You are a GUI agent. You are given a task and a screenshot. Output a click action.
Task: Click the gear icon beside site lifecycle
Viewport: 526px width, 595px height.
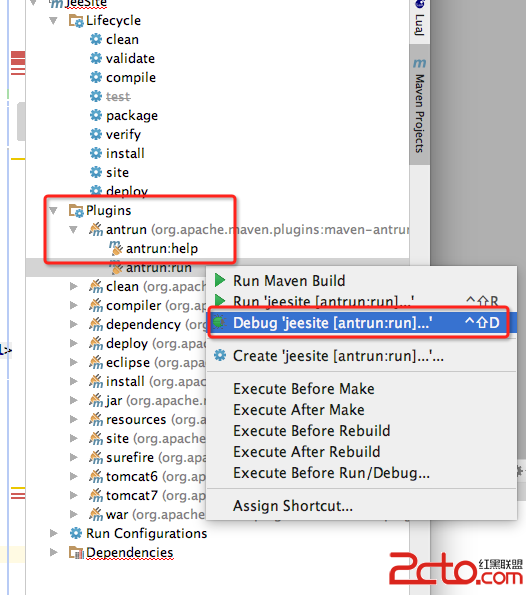click(96, 172)
